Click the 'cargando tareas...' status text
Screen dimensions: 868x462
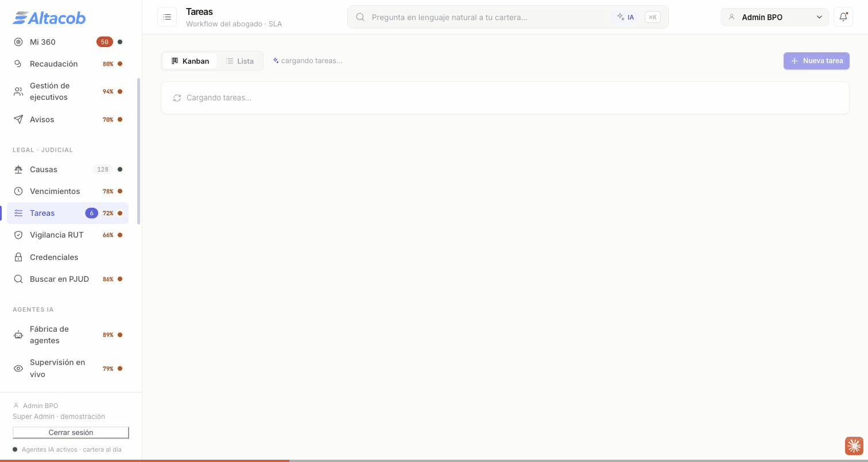coord(312,61)
